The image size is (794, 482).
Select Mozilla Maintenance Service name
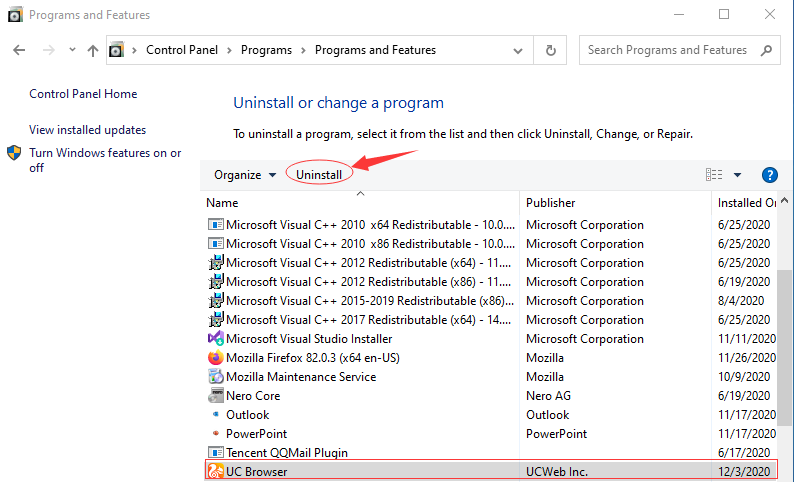[301, 377]
